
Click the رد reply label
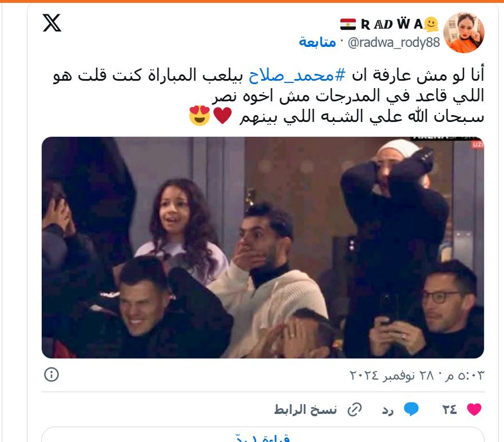tap(388, 410)
